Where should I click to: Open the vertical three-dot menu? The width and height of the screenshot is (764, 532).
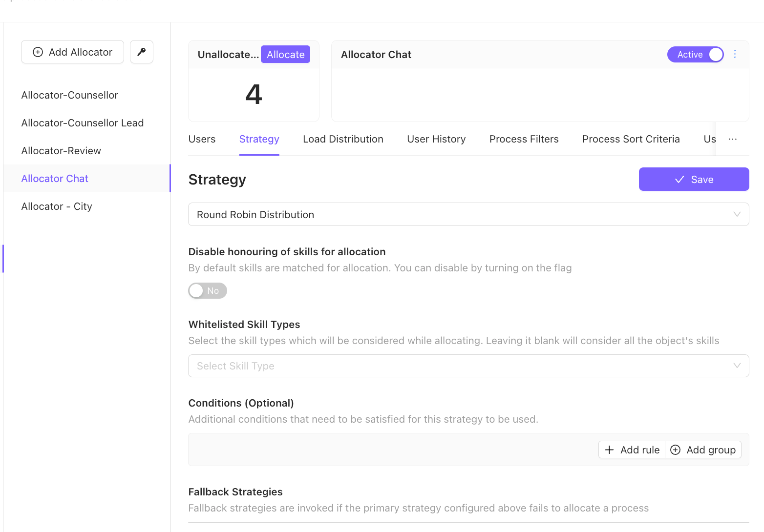point(735,54)
